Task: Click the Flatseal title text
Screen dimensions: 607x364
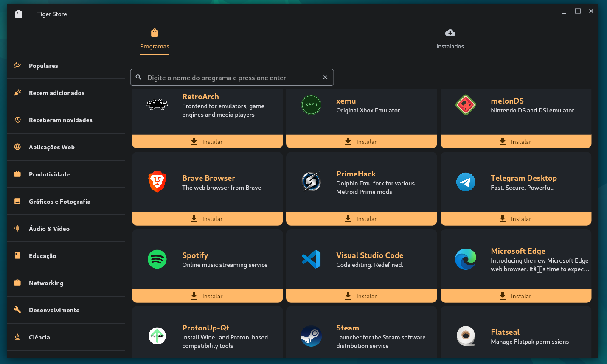Action: (505, 332)
